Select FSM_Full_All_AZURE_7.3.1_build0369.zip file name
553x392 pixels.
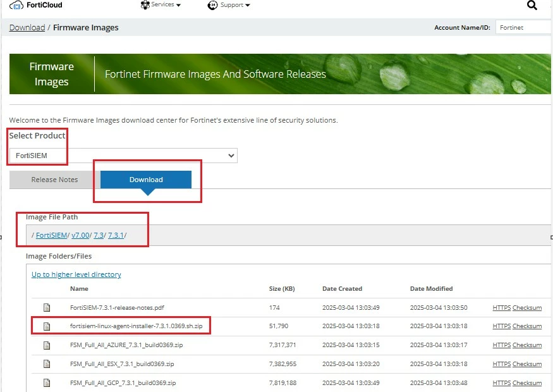126,345
